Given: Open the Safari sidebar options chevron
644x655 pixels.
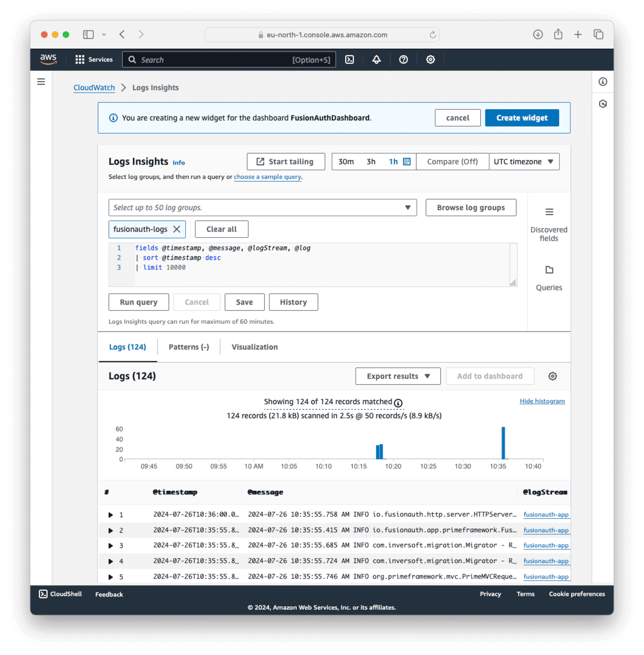Looking at the screenshot, I should click(x=104, y=35).
